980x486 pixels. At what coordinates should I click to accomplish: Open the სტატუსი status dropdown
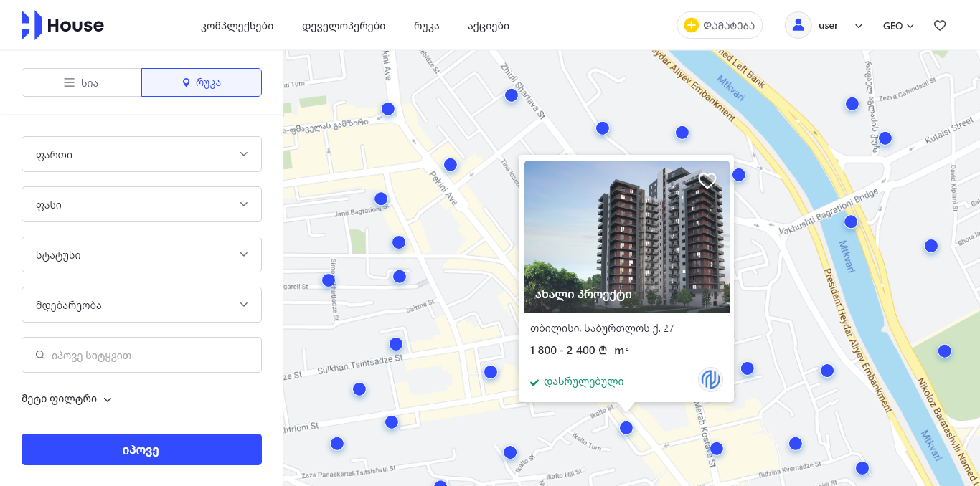[141, 254]
